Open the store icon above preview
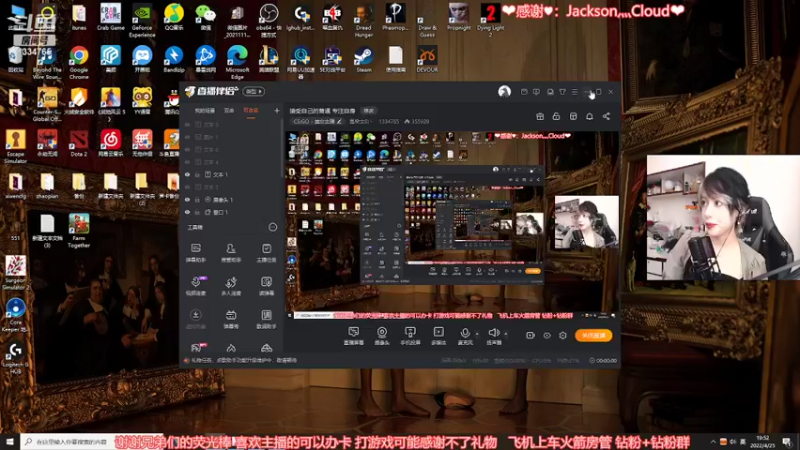800x450 pixels. [573, 116]
